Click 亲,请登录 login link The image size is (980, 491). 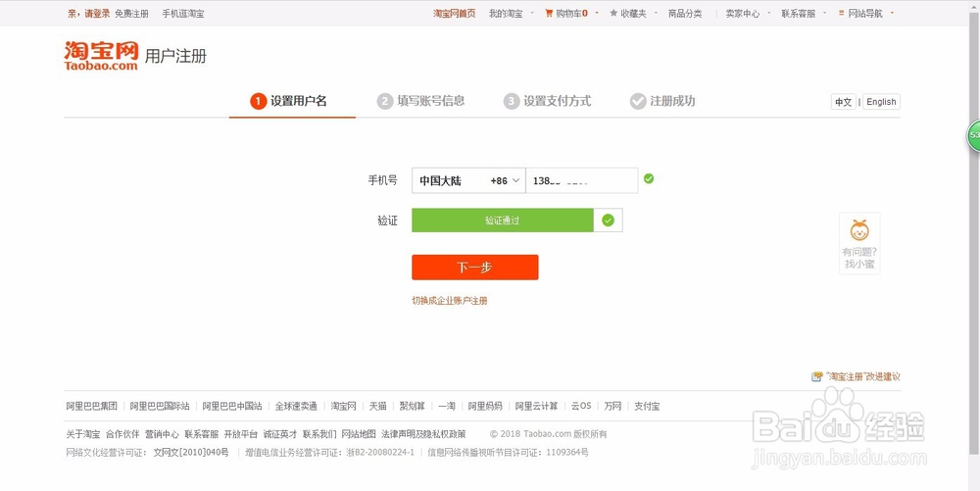(89, 13)
